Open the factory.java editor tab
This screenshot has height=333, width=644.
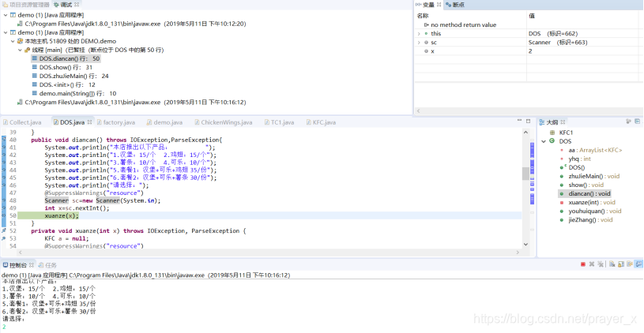[x=116, y=122]
